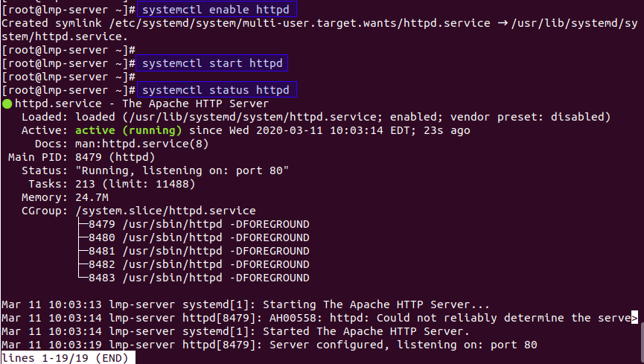Click the 'Created symlink' output line
The height and width of the screenshot is (364, 644).
point(319,23)
